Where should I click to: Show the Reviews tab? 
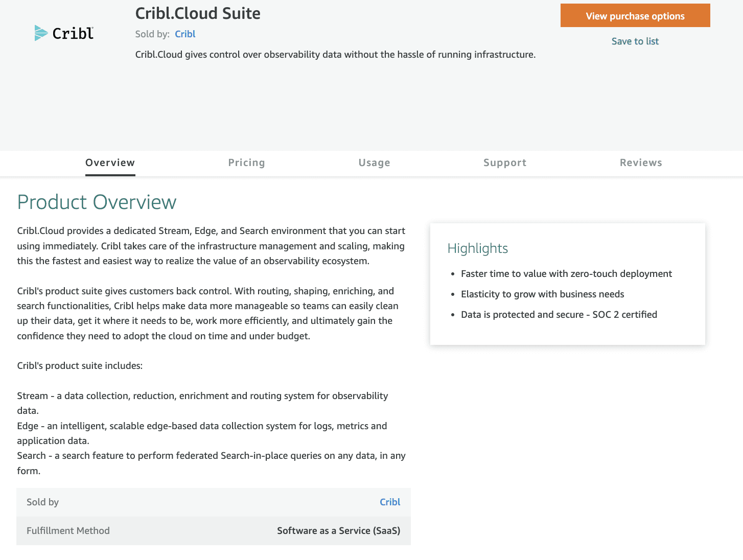640,163
